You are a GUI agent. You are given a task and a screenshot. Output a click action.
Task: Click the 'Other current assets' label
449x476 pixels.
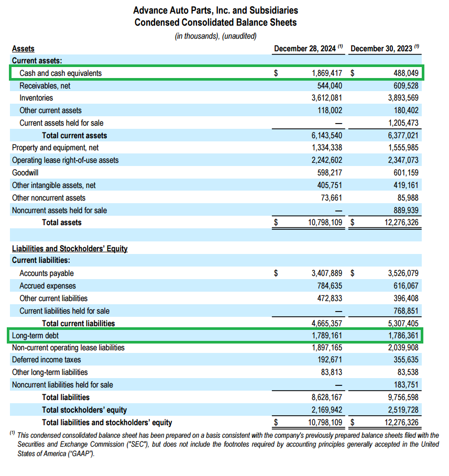tap(50, 110)
